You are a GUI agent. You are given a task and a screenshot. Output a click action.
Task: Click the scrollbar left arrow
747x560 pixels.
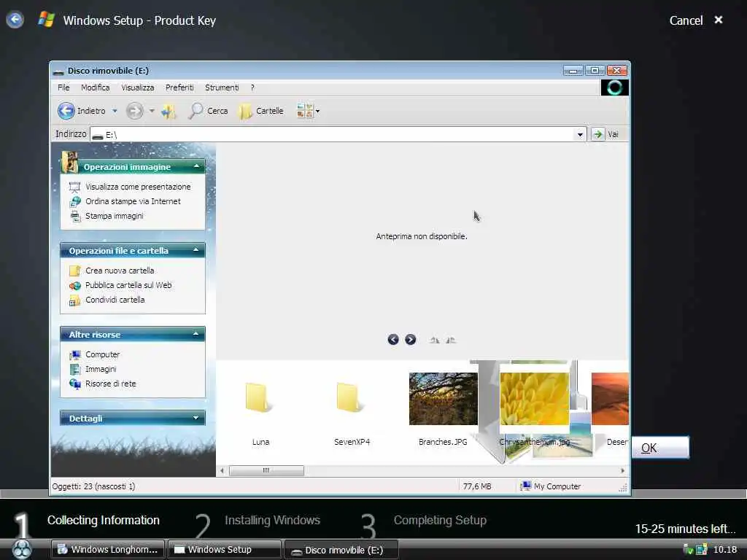[x=222, y=470]
